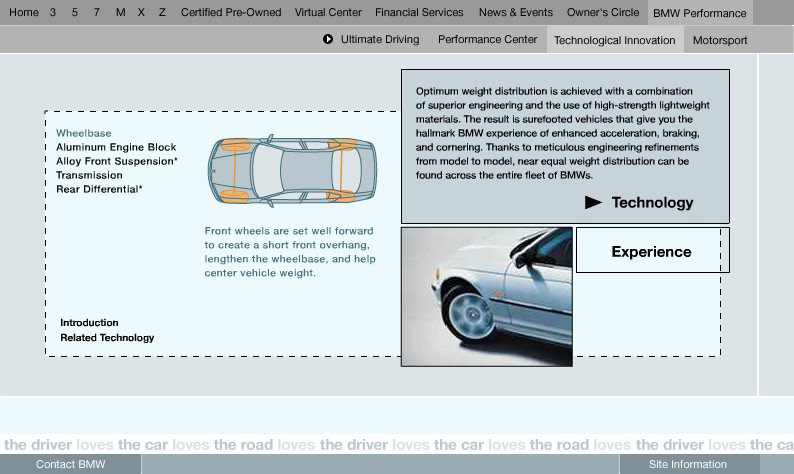The width and height of the screenshot is (794, 474).
Task: Open the 7 Series menu item
Action: 96,12
